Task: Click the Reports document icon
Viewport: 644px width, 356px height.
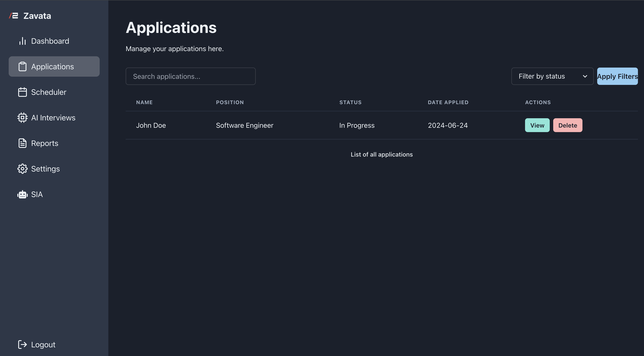Action: (x=22, y=143)
